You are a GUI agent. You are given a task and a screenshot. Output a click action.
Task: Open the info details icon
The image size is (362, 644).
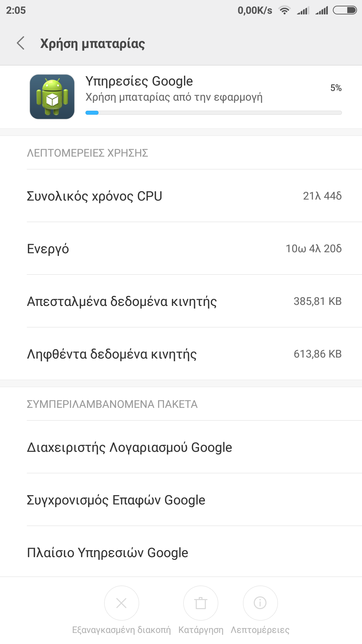[x=260, y=603]
